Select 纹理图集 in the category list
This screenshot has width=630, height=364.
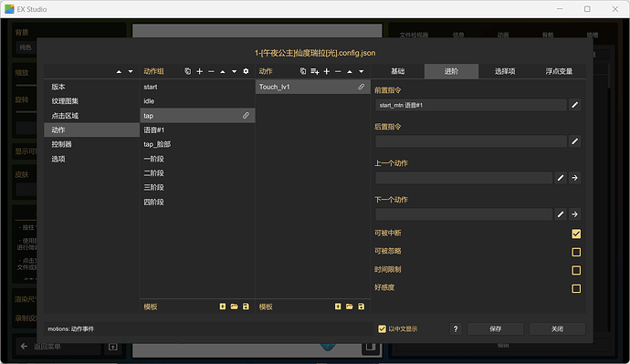[x=91, y=101]
